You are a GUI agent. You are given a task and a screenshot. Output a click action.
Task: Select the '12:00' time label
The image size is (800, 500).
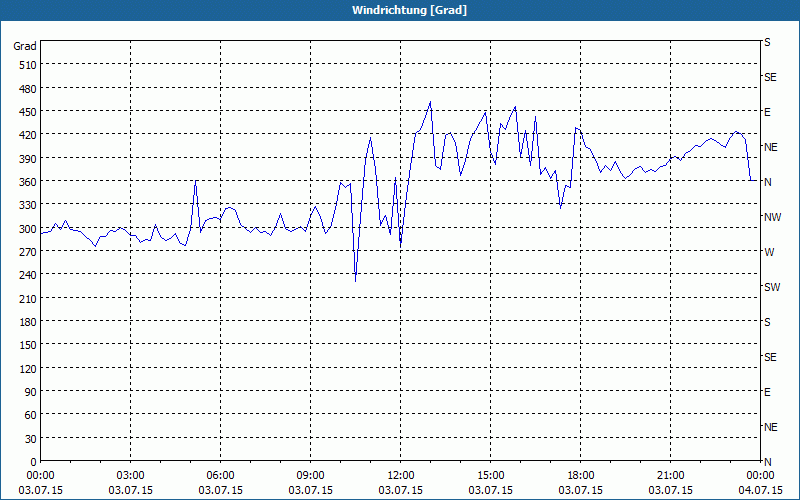pyautogui.click(x=401, y=476)
